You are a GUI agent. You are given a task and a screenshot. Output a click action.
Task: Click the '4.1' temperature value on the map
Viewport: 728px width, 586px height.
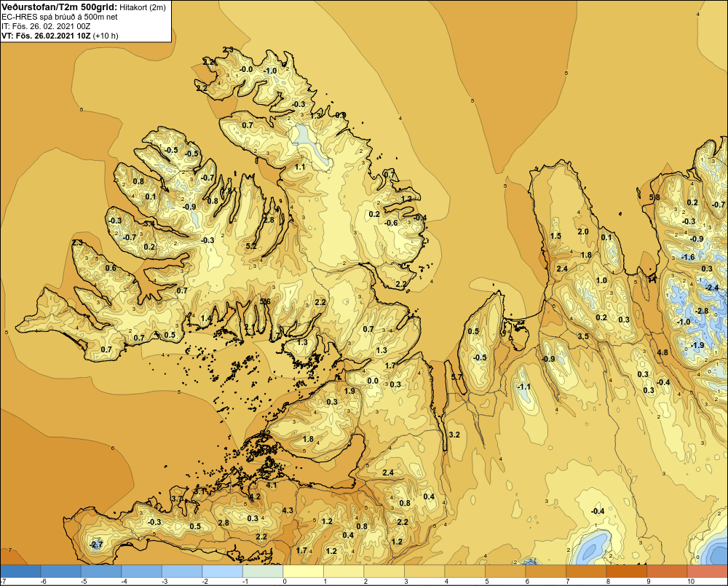coord(271,486)
